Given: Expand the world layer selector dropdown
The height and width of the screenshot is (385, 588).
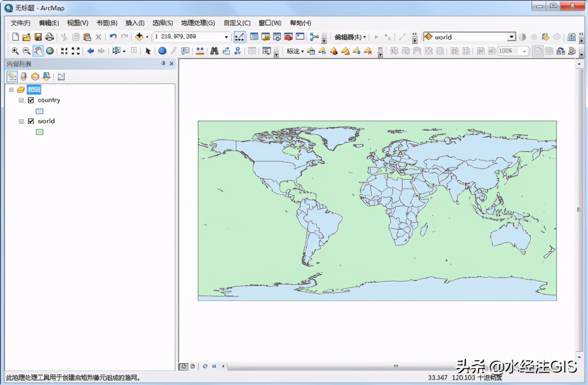Looking at the screenshot, I should [x=511, y=37].
